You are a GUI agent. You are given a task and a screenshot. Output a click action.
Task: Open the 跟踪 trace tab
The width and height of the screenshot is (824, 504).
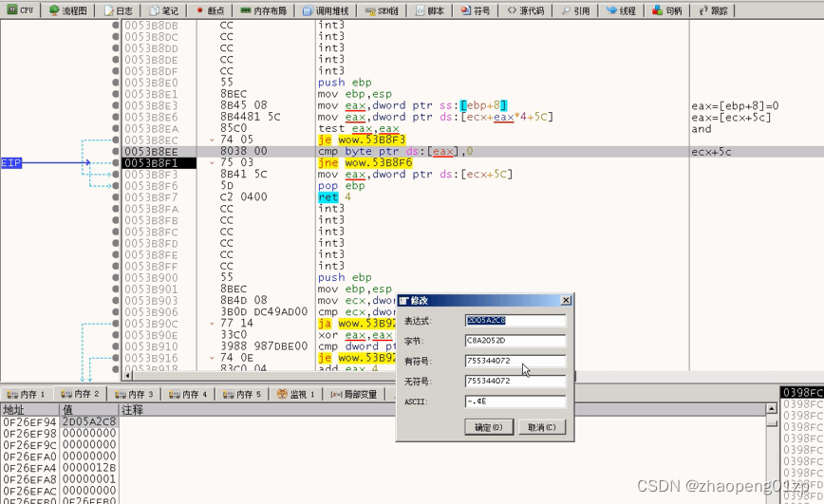[714, 10]
